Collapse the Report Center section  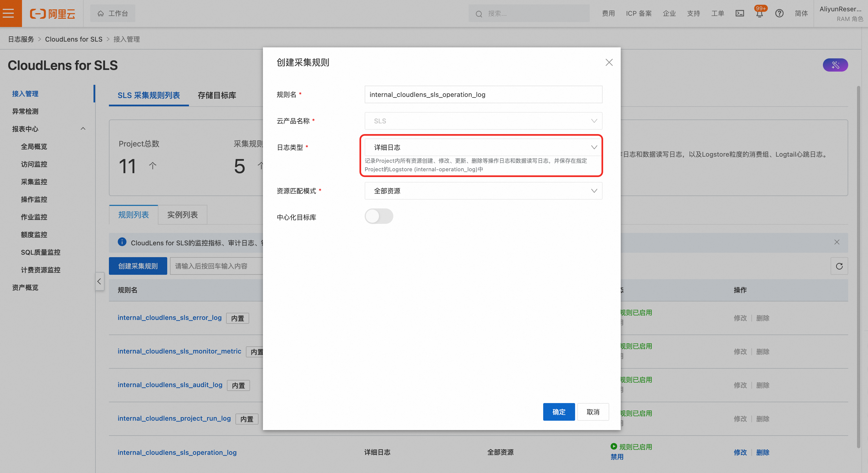click(x=83, y=129)
